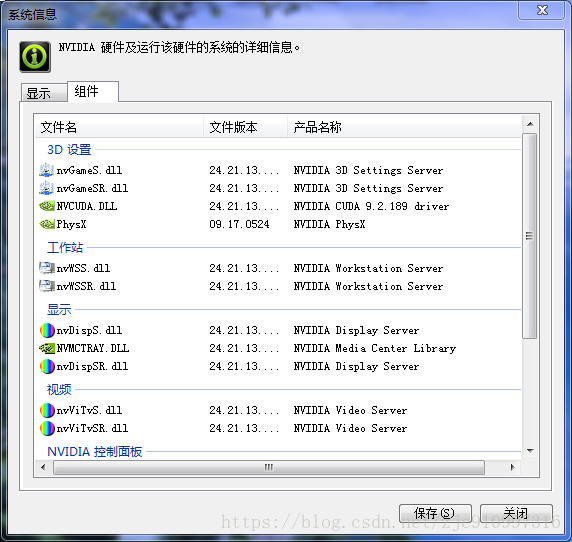The image size is (572, 542).
Task: Close the 系统信息 window
Action: 542,10
